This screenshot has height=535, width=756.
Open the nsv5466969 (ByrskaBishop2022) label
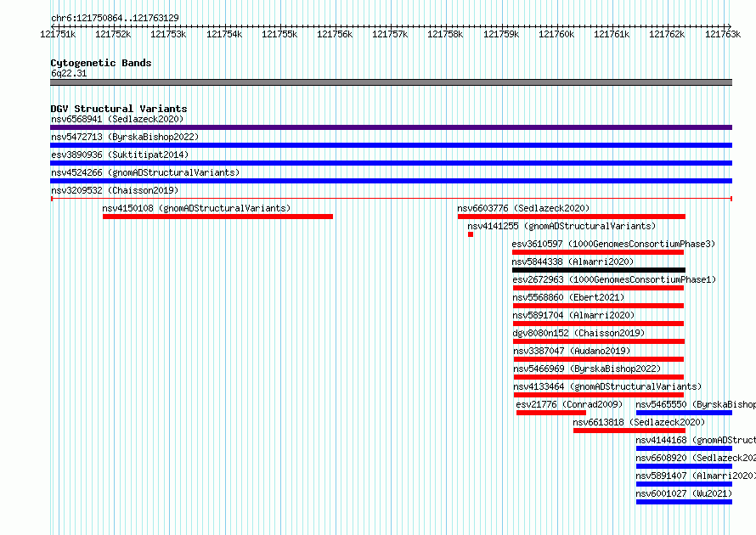tap(587, 369)
